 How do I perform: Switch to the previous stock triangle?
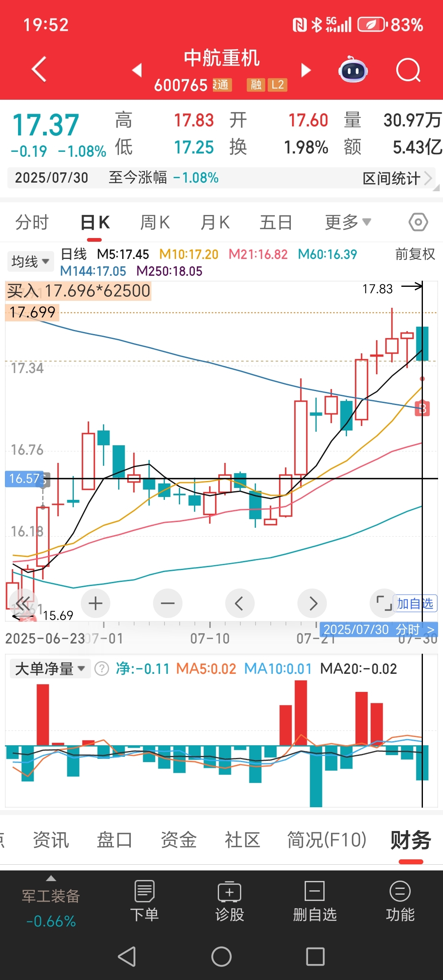tap(137, 70)
